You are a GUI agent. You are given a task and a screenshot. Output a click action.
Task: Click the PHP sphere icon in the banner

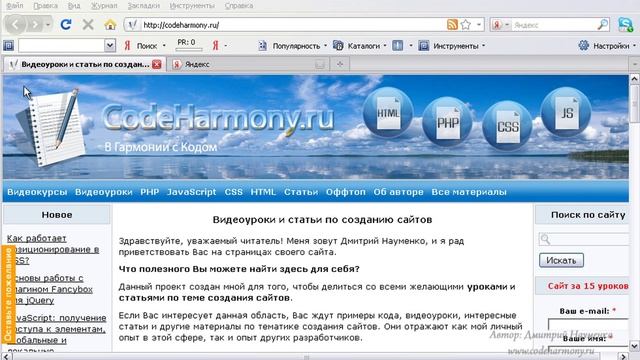447,122
